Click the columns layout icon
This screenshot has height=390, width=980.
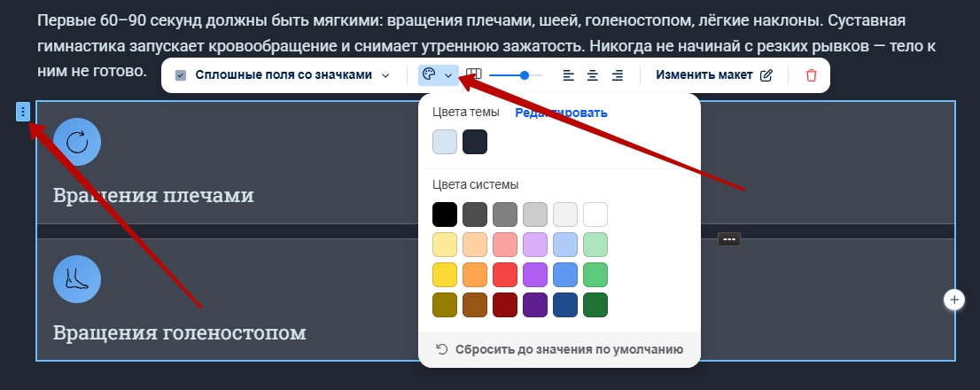tap(473, 75)
